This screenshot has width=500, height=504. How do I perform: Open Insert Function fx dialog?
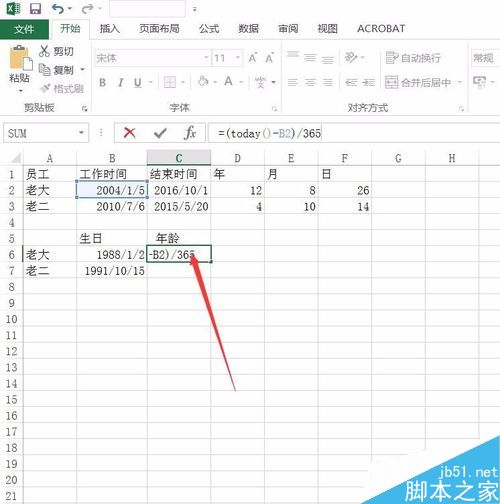[190, 133]
